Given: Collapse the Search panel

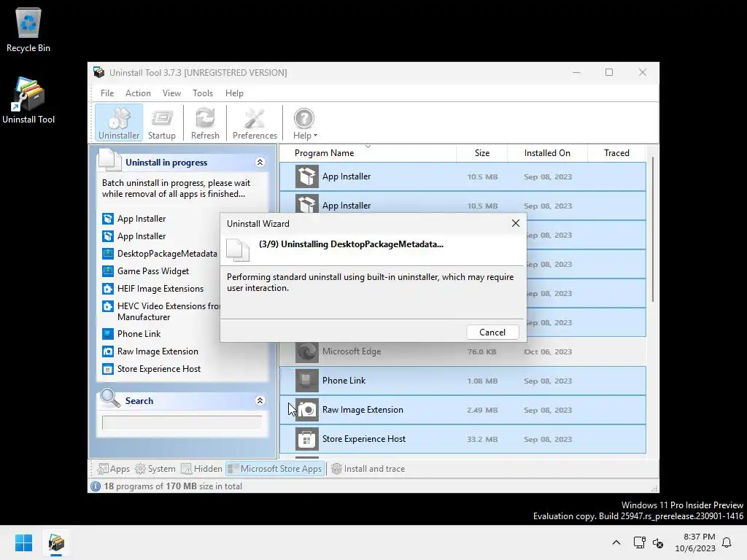Looking at the screenshot, I should point(260,400).
